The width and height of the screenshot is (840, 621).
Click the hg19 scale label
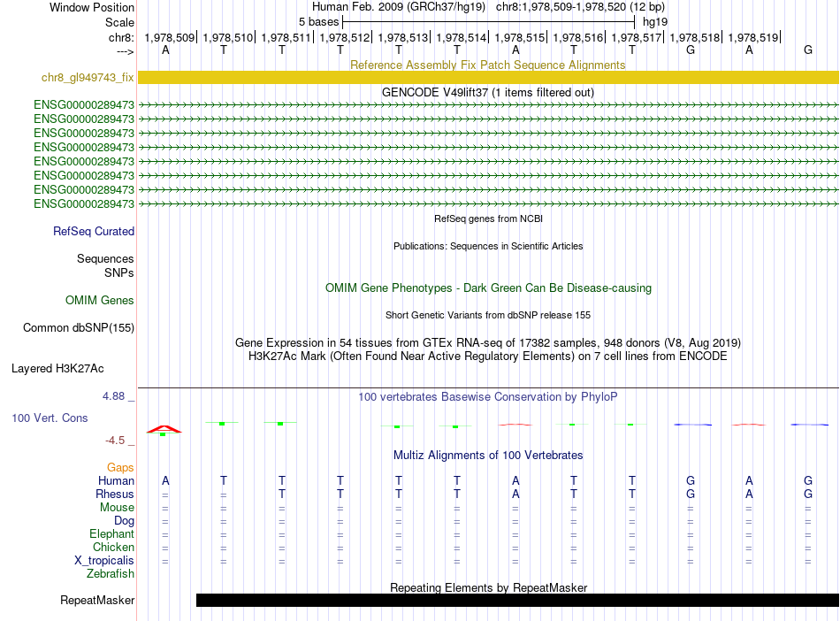coord(655,22)
